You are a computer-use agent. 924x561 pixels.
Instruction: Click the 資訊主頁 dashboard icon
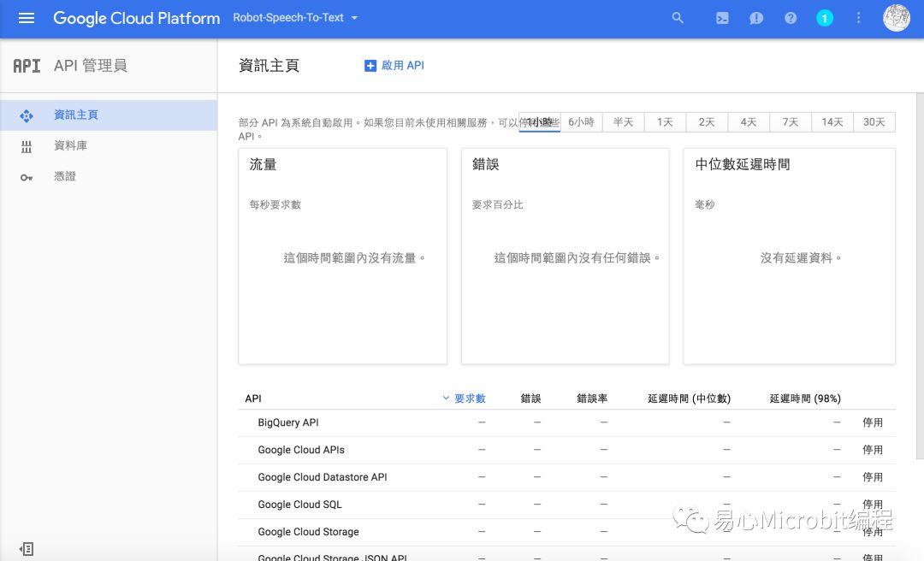click(x=27, y=115)
